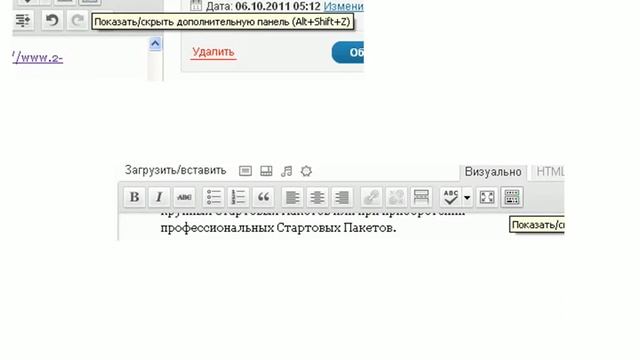Apply strikethrough with the ABC button
This screenshot has height=360, width=640.
point(184,197)
